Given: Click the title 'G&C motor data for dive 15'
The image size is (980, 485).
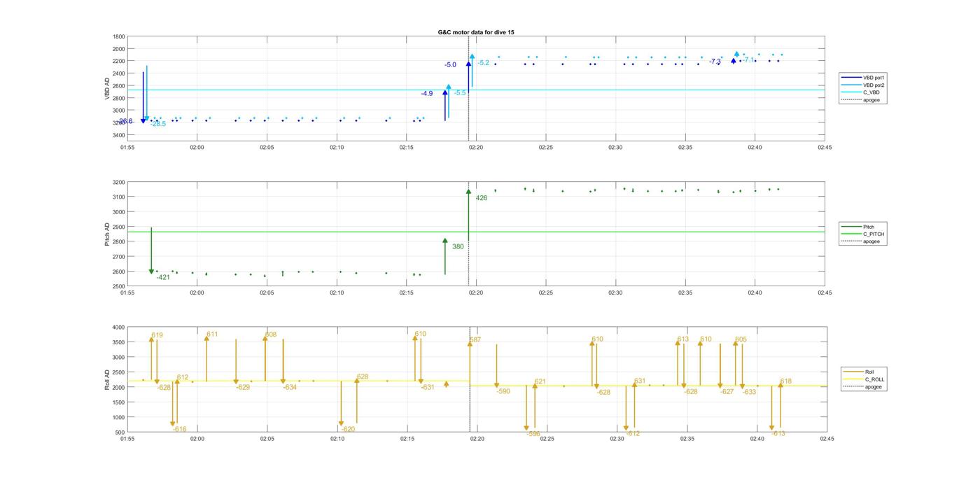Looking at the screenshot, I should pos(476,32).
